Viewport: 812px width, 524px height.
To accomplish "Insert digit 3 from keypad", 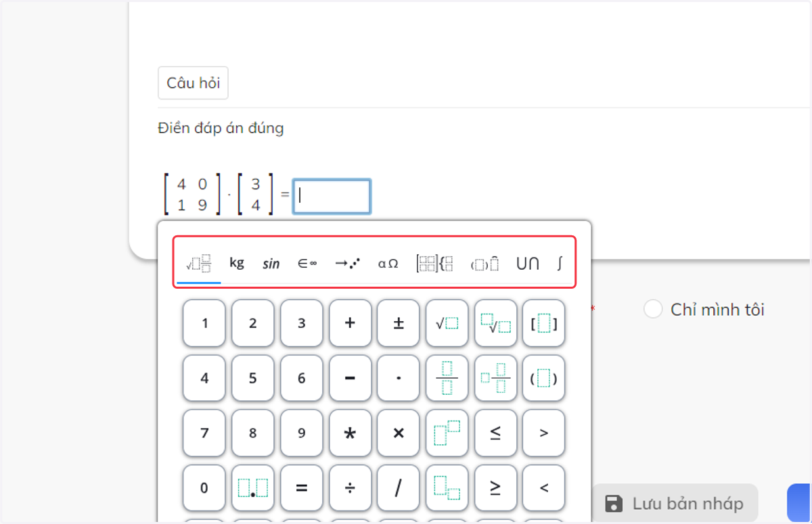I will coord(302,323).
